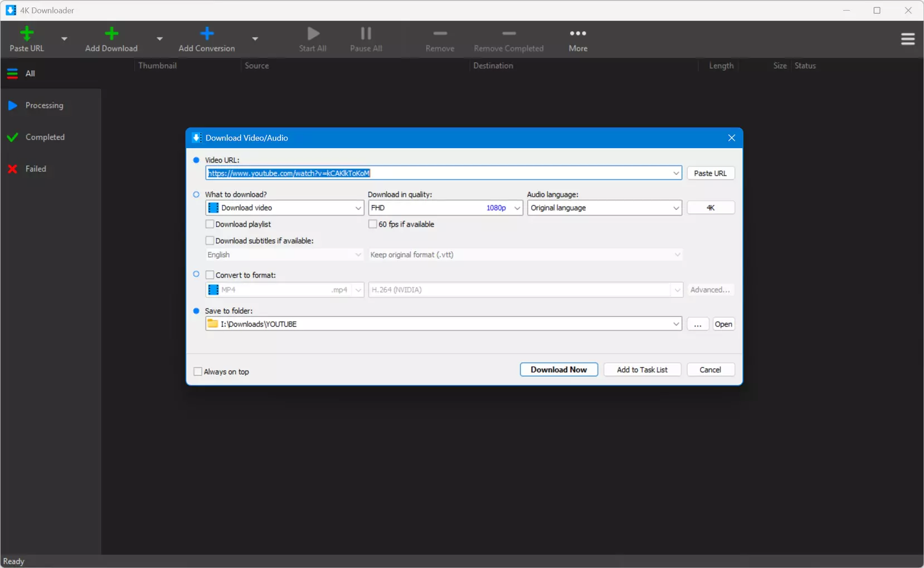924x568 pixels.
Task: Browse for folder with the ... button
Action: [698, 324]
